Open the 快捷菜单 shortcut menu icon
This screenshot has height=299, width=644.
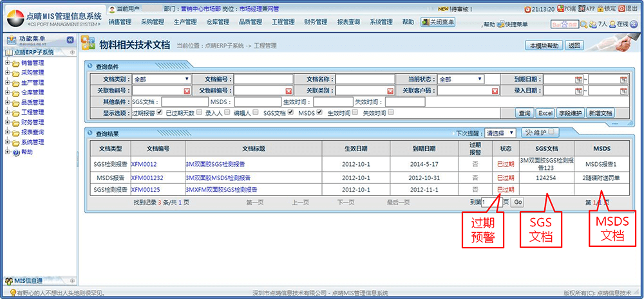(502, 24)
